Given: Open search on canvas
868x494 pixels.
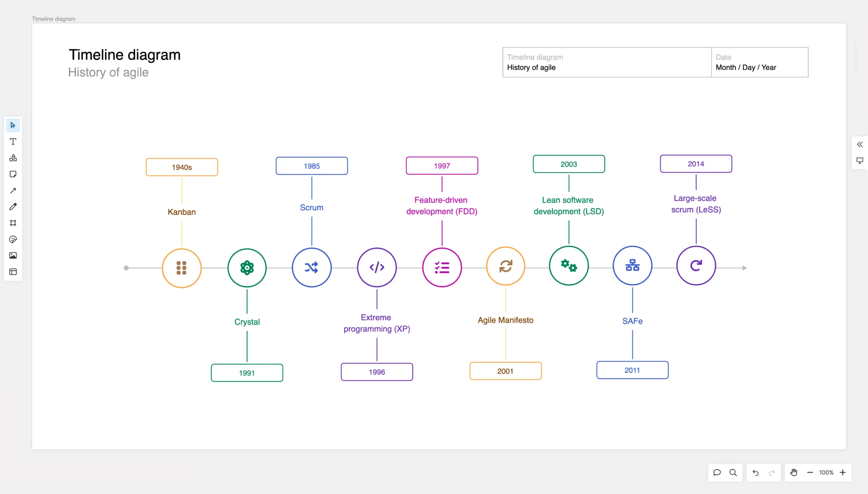Looking at the screenshot, I should (x=733, y=472).
